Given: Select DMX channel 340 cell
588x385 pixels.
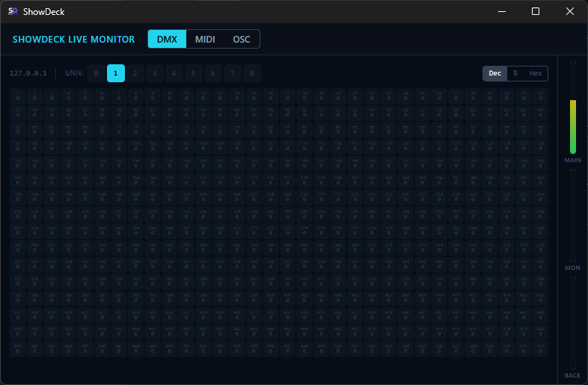Looking at the screenshot, I should [x=338, y=265].
